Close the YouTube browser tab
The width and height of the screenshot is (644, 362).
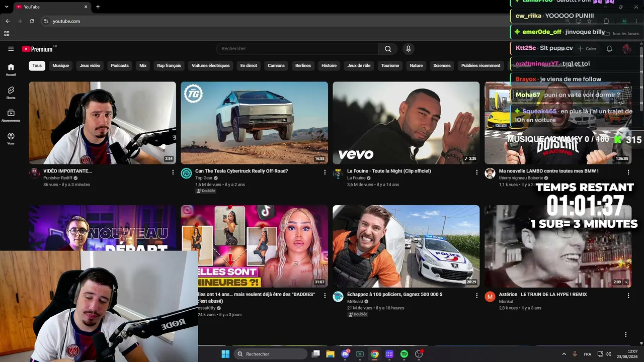tap(86, 7)
